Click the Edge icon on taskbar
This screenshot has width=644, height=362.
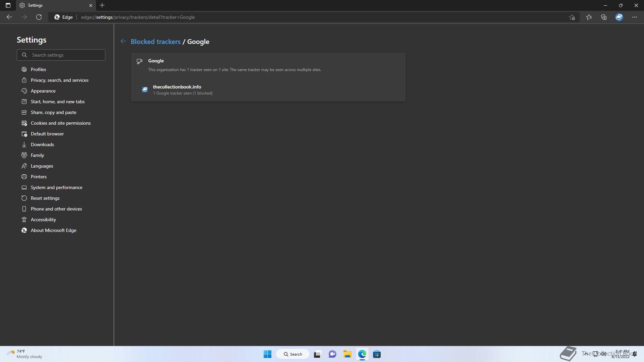coord(362,354)
